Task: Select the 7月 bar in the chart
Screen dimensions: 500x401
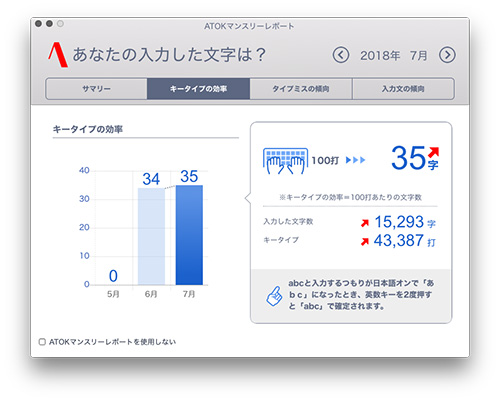Action: tap(189, 235)
